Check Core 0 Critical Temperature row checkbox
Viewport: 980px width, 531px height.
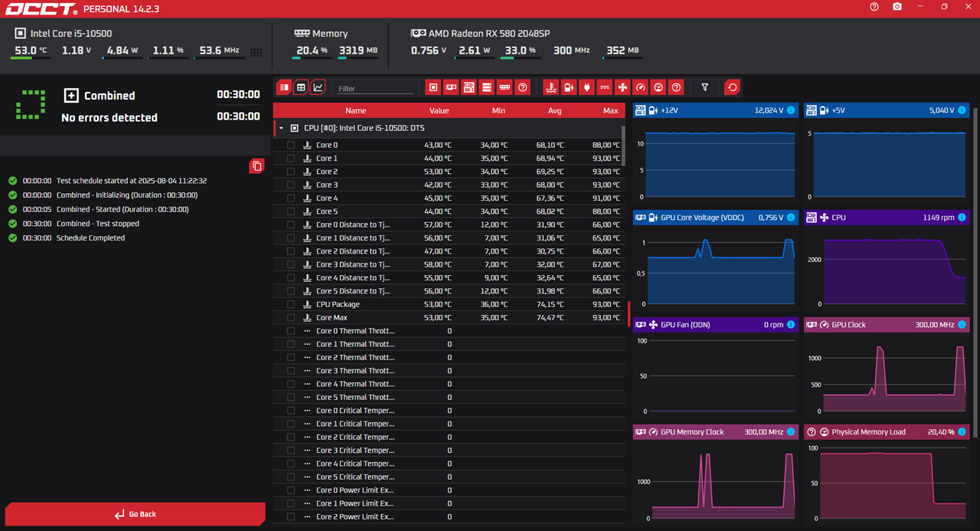point(291,411)
